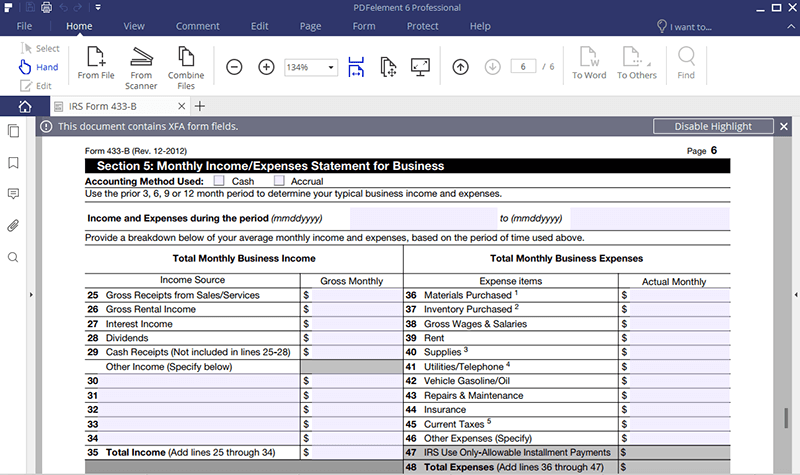The height and width of the screenshot is (475, 800).
Task: Click the Insurance expense amount field
Action: click(680, 410)
